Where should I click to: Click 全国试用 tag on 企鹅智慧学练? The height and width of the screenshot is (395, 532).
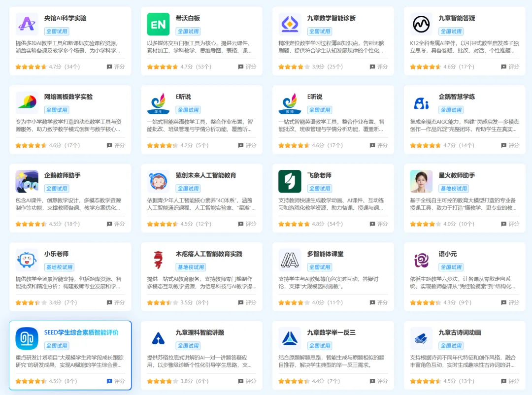click(x=451, y=110)
